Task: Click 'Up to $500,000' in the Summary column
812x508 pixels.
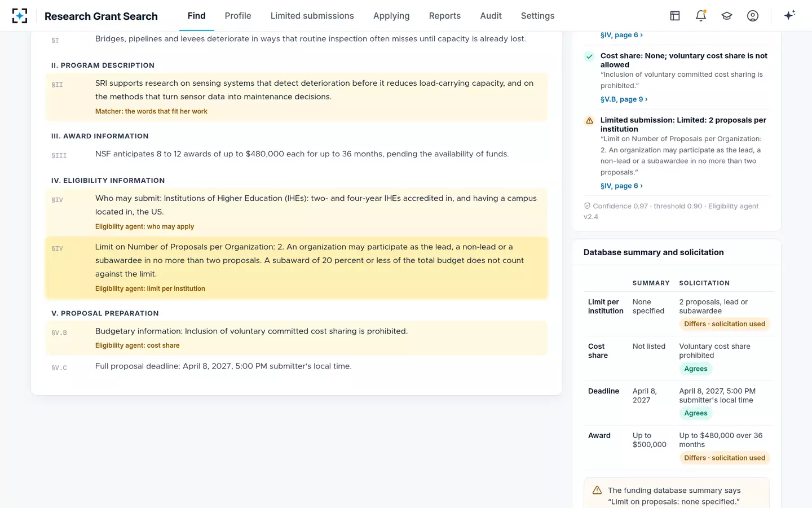Action: coord(650,440)
